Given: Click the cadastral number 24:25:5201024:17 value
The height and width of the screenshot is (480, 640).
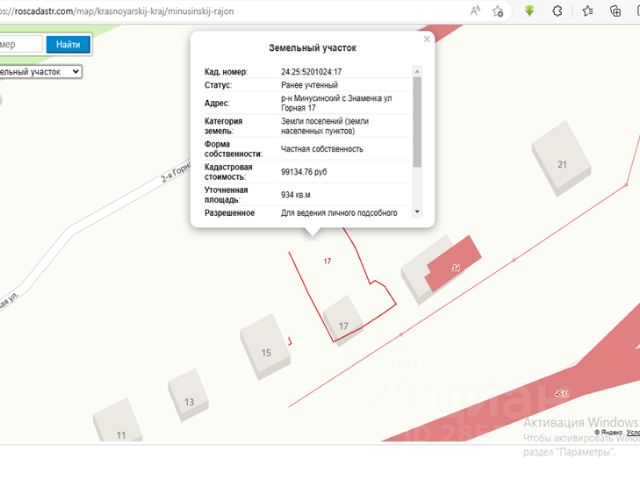Looking at the screenshot, I should [311, 72].
